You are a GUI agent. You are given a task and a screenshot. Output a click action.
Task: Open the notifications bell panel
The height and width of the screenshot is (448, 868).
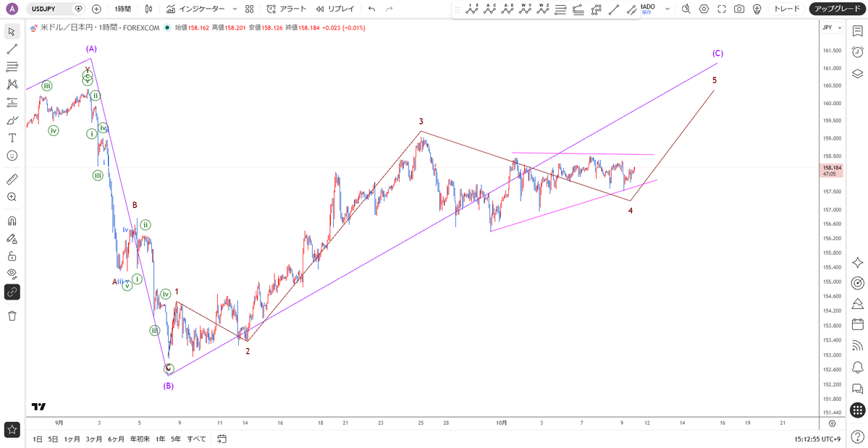857,367
